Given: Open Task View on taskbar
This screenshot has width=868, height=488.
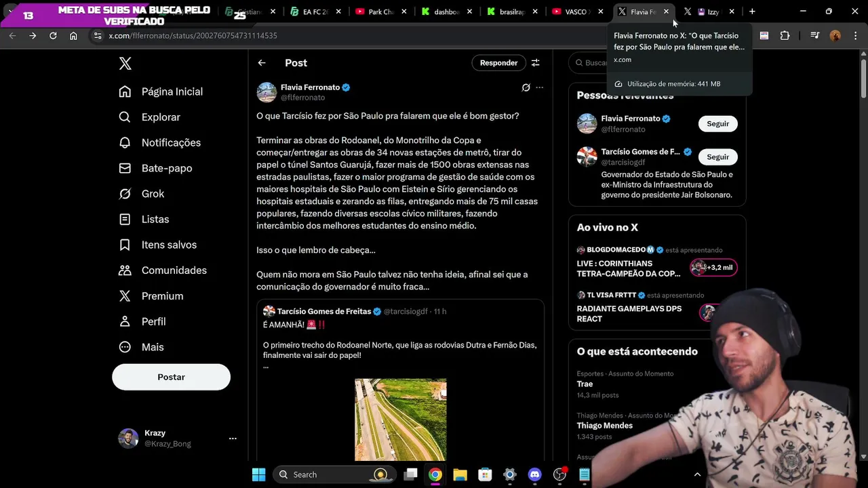Looking at the screenshot, I should tap(410, 474).
